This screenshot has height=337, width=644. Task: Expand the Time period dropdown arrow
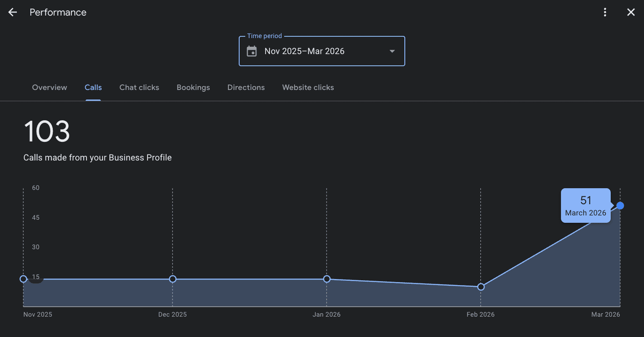click(392, 51)
